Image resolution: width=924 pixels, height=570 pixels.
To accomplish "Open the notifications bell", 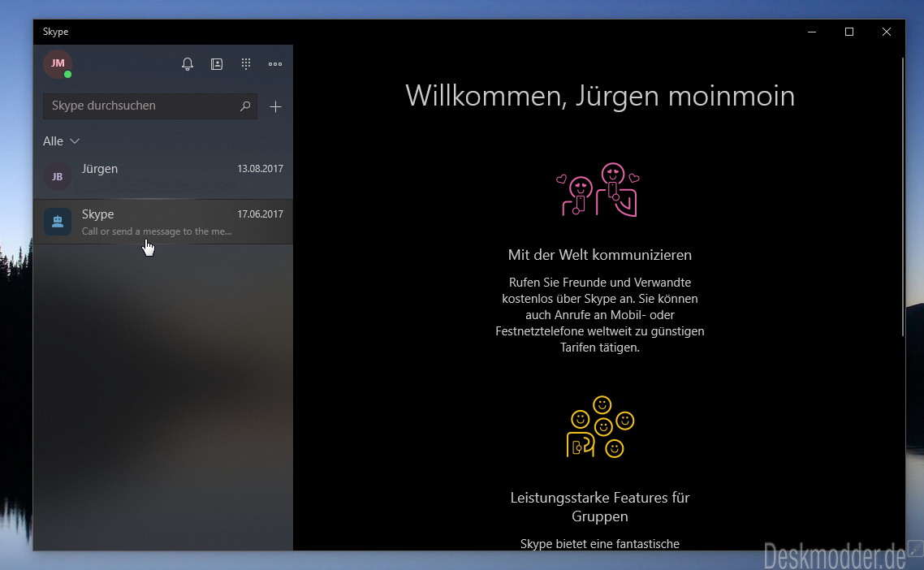I will [x=188, y=63].
